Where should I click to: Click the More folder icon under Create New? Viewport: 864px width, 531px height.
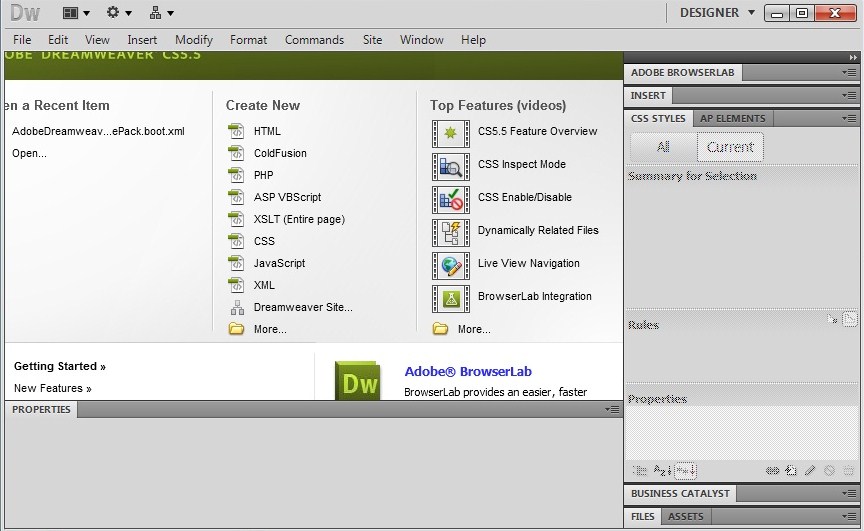click(x=236, y=329)
